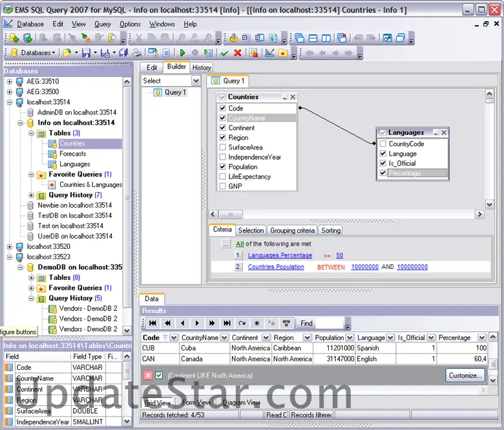Image resolution: width=504 pixels, height=430 pixels.
Task: Check the CountryCode field in Languages
Action: click(x=383, y=144)
